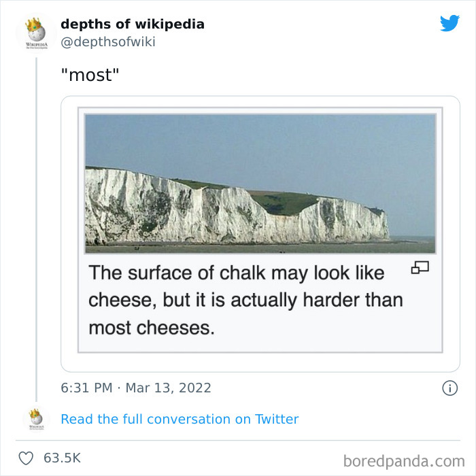This screenshot has height=476, width=476.
Task: Open the depths of wikipedia profile avatar
Action: tap(36, 33)
